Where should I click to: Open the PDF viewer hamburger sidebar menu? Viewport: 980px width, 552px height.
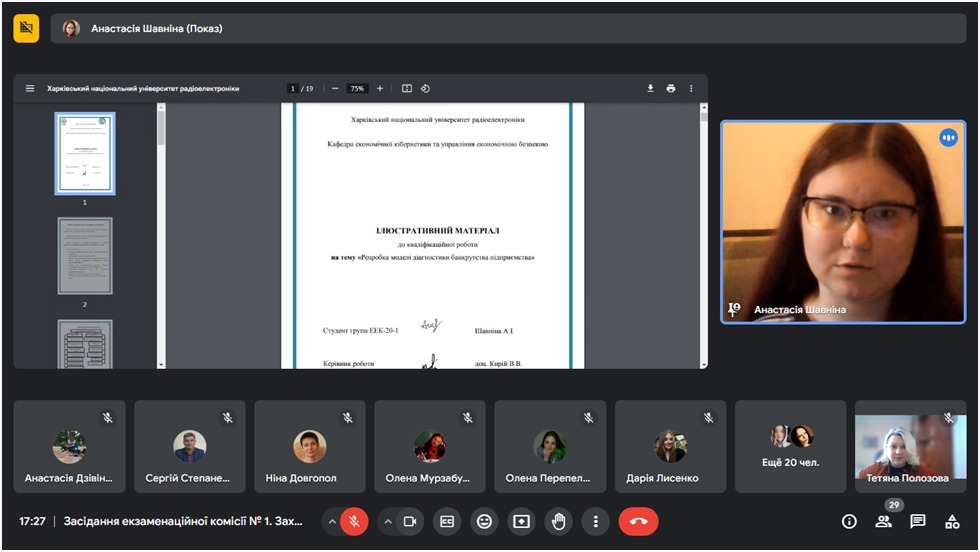[x=30, y=88]
